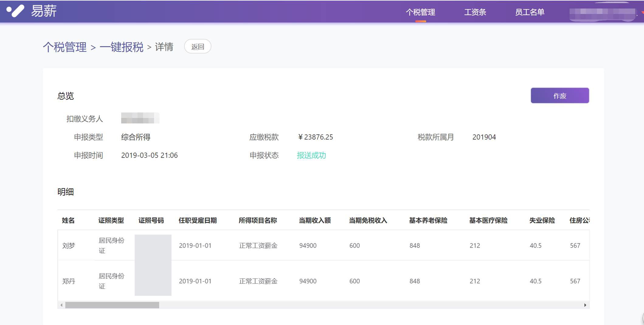644x325 pixels.
Task: Click the horizontal scrollbar thumb
Action: [112, 305]
